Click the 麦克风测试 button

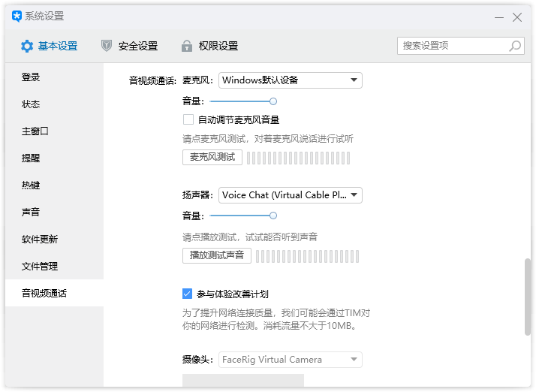(212, 157)
